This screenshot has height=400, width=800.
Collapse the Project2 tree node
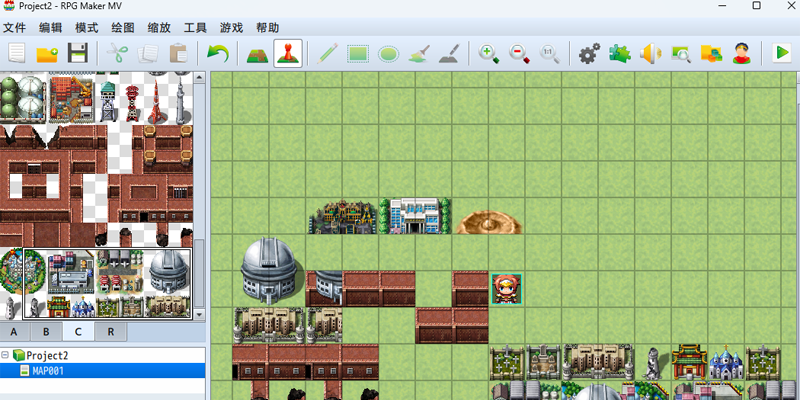(x=5, y=355)
